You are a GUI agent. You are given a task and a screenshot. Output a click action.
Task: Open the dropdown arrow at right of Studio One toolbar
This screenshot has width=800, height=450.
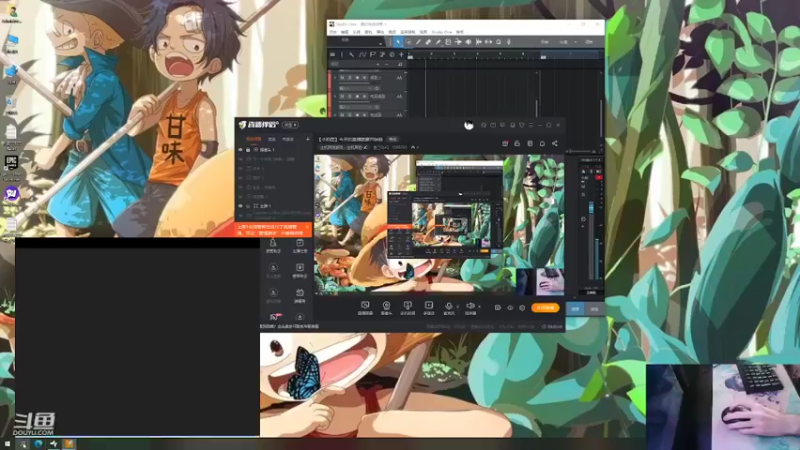pyautogui.click(x=576, y=42)
